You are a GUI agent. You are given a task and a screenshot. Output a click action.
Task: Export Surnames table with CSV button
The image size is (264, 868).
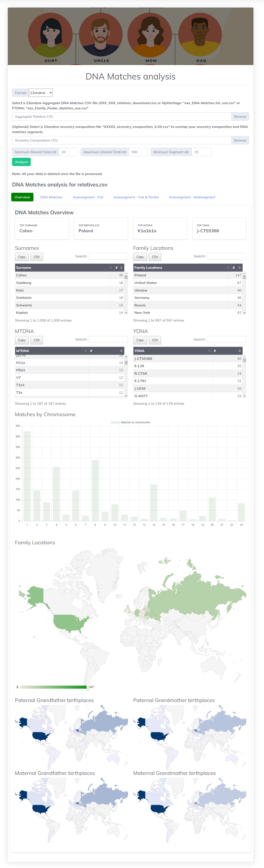(37, 257)
